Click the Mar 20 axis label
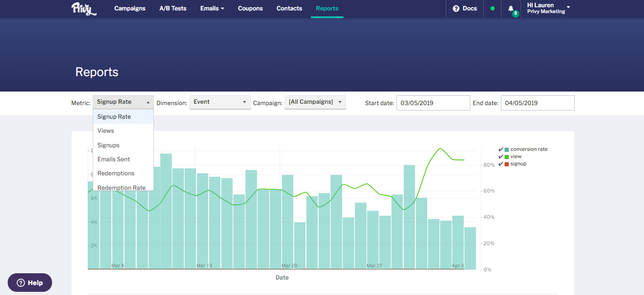Screen dimensions: 644x295 click(x=289, y=266)
